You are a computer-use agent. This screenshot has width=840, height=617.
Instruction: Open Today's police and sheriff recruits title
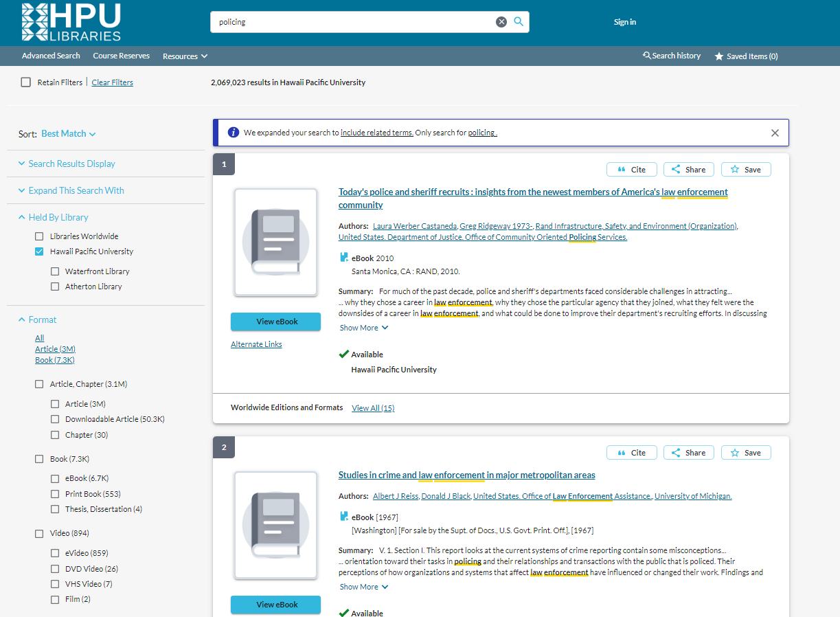pos(533,199)
